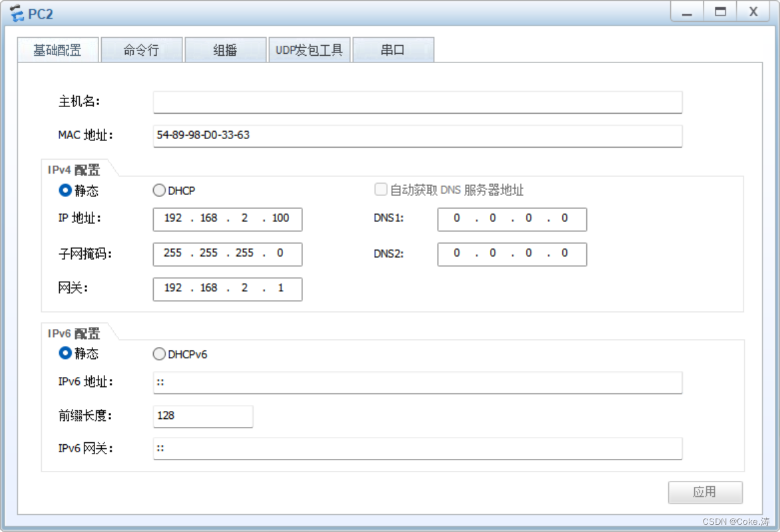Click the DNS2 address field
Image resolution: width=780 pixels, height=532 pixels.
click(x=512, y=254)
